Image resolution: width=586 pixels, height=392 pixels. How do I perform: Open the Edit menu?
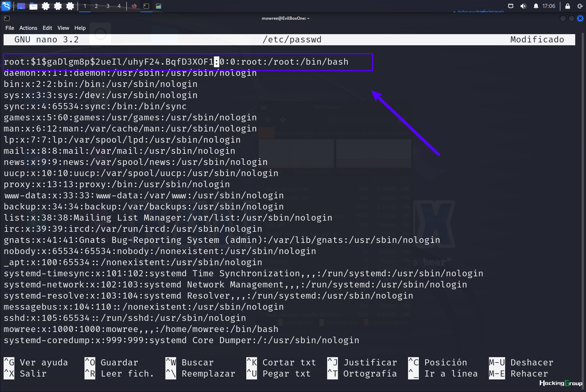click(x=47, y=28)
